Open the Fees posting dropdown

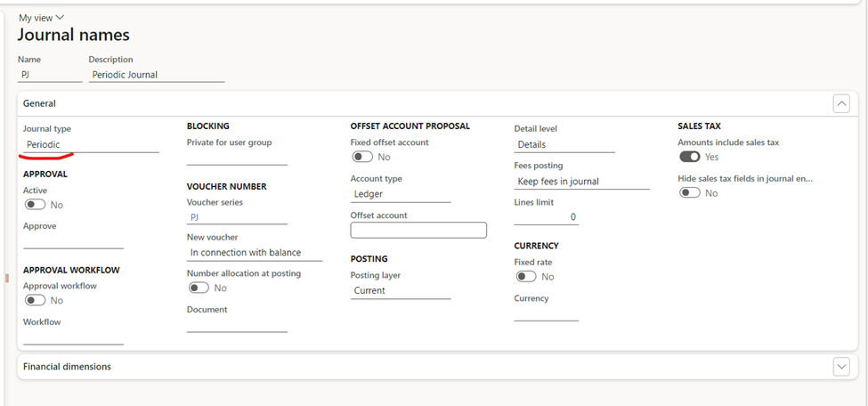pos(582,181)
